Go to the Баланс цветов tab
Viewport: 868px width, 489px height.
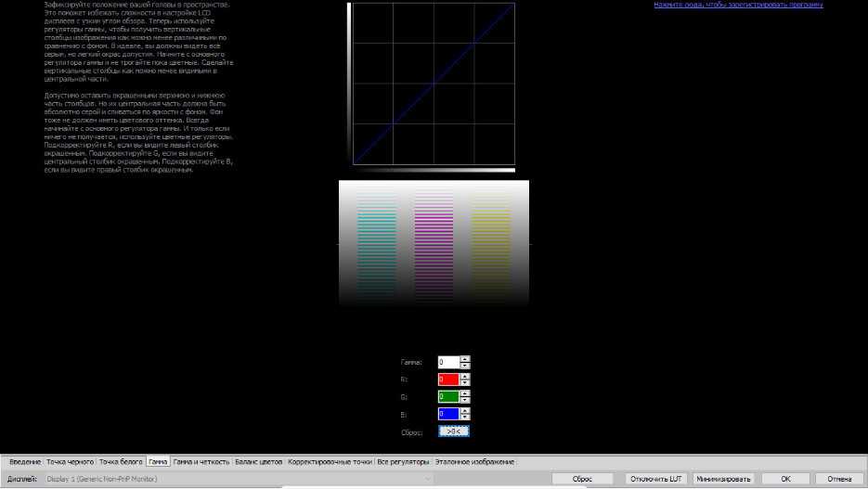click(258, 461)
